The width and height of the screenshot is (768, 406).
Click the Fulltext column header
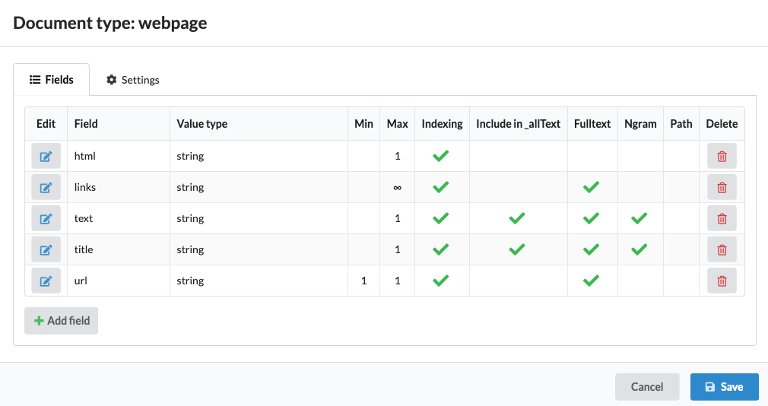click(592, 124)
